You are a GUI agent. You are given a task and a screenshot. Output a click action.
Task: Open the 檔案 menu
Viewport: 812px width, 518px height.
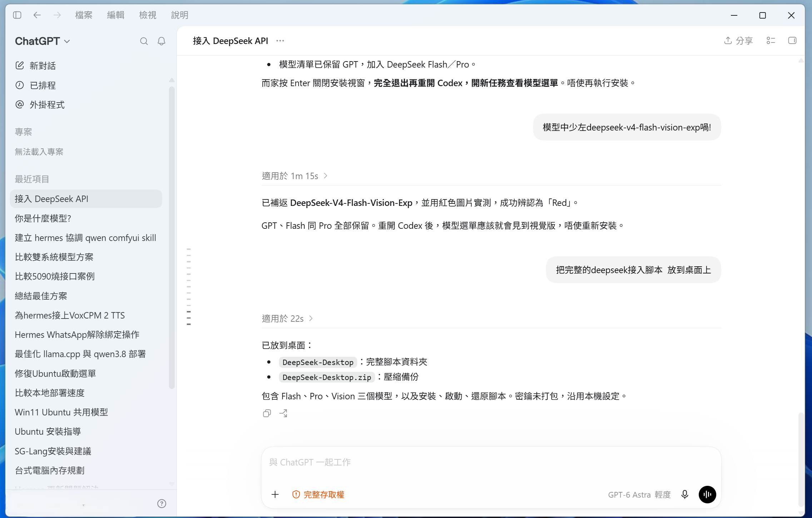[84, 15]
